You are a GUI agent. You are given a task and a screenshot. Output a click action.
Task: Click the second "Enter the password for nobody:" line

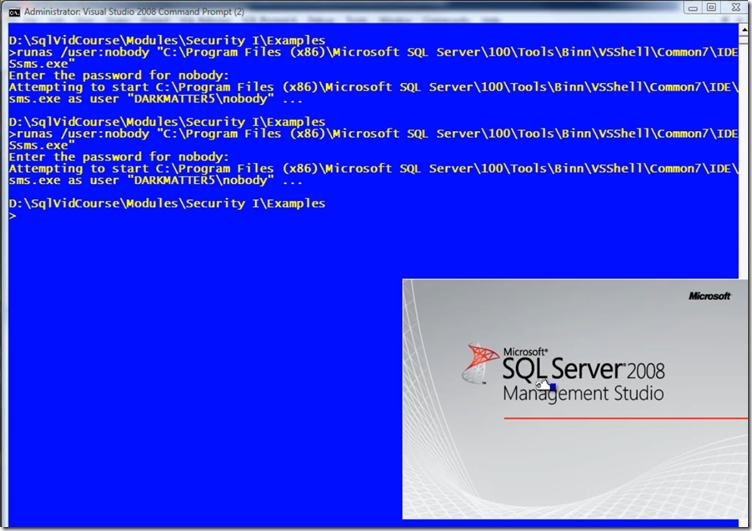click(119, 157)
